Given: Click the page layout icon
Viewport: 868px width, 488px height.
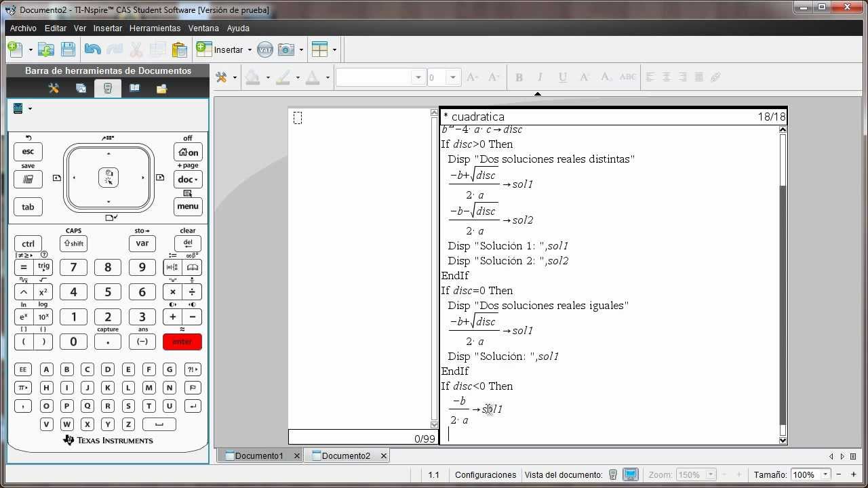Looking at the screenshot, I should pyautogui.click(x=319, y=49).
